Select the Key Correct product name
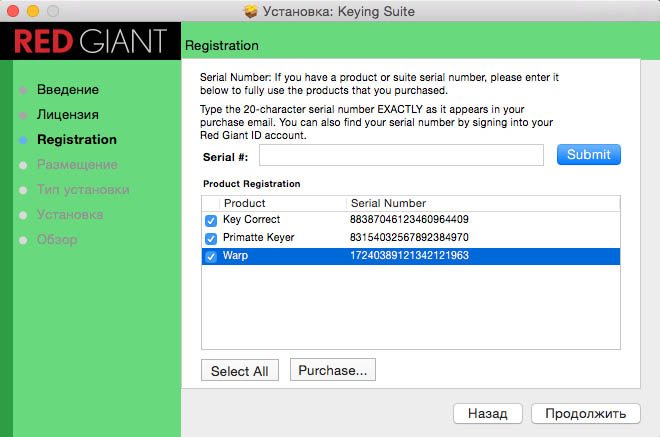Viewport: 660px width, 437px height. point(251,219)
